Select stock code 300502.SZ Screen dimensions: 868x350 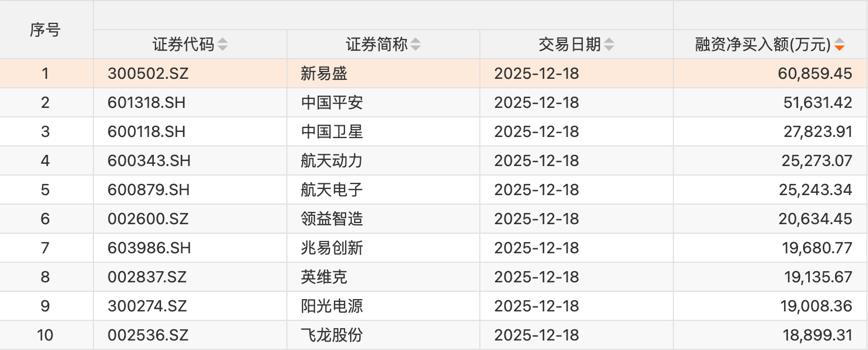coord(148,74)
